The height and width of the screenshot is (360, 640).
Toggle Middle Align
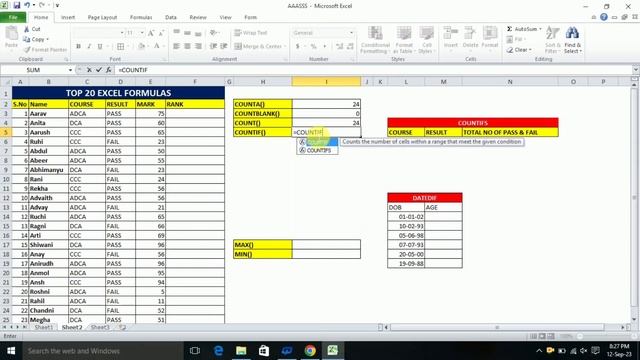(187, 33)
